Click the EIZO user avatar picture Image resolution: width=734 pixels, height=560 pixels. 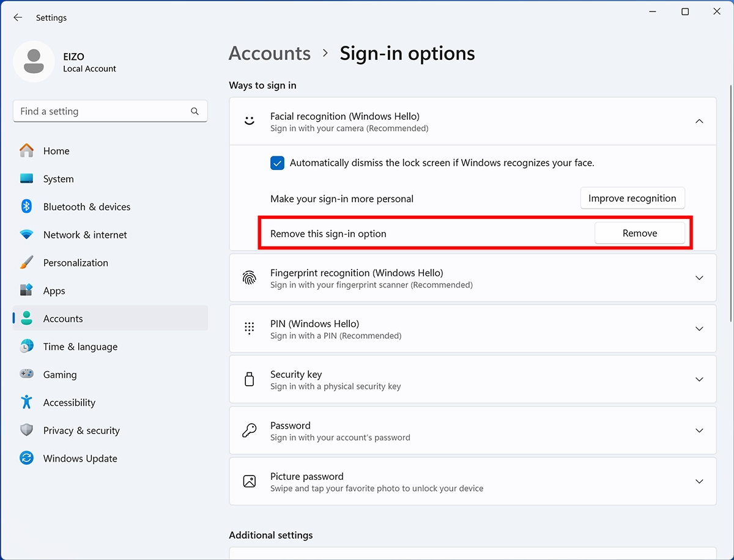[34, 61]
